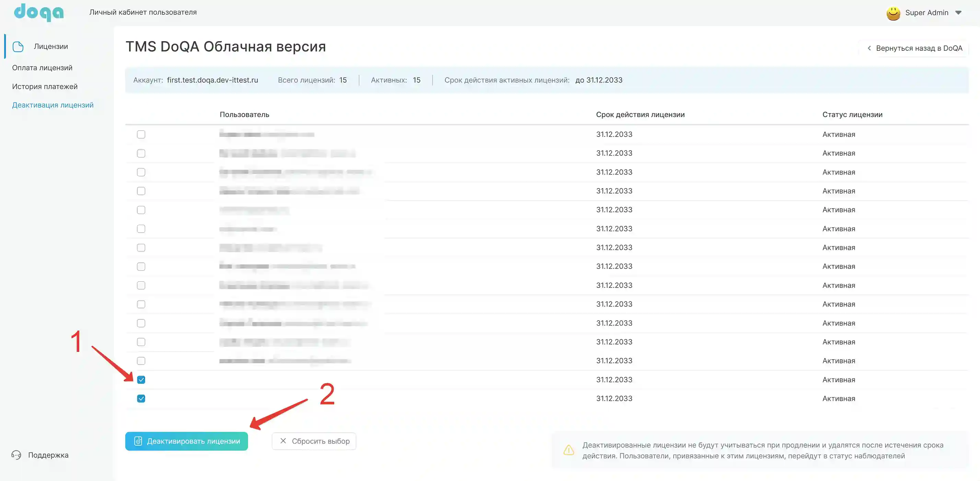Image resolution: width=980 pixels, height=481 pixels.
Task: Click the Лицензии document icon in sidebar
Action: tap(18, 46)
